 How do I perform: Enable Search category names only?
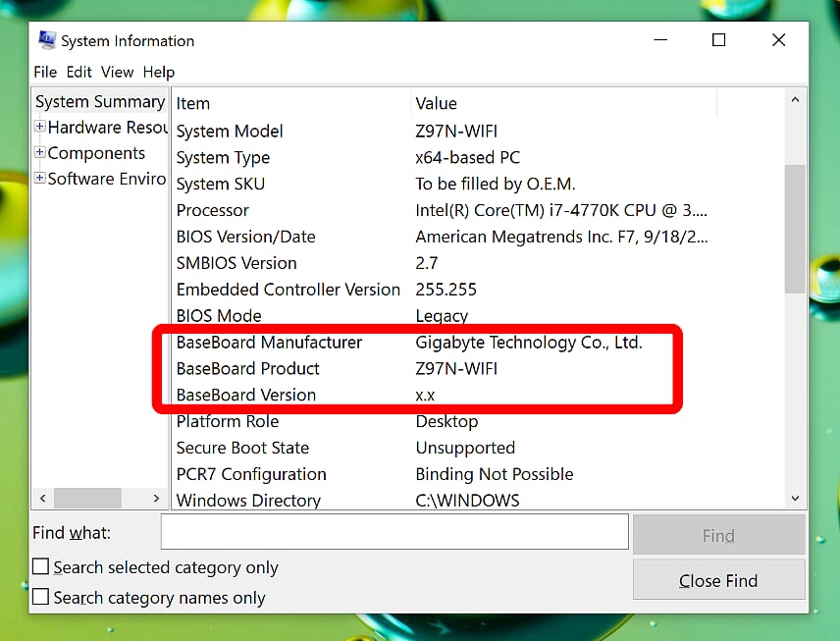click(40, 597)
